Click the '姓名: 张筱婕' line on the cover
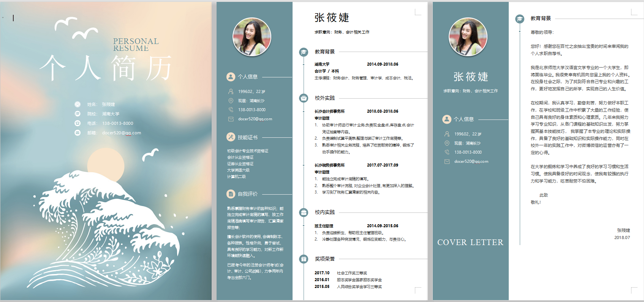 [x=101, y=104]
